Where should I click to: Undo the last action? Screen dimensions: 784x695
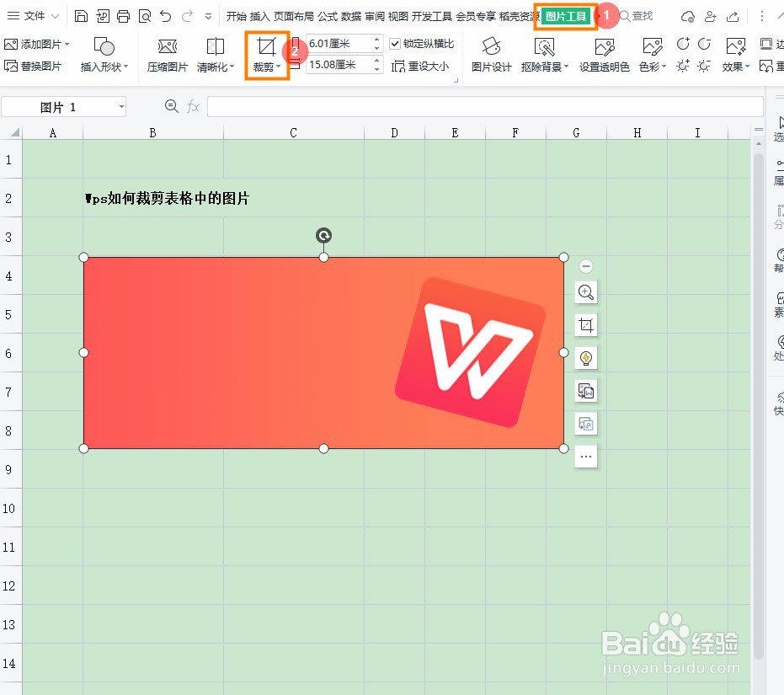point(166,16)
